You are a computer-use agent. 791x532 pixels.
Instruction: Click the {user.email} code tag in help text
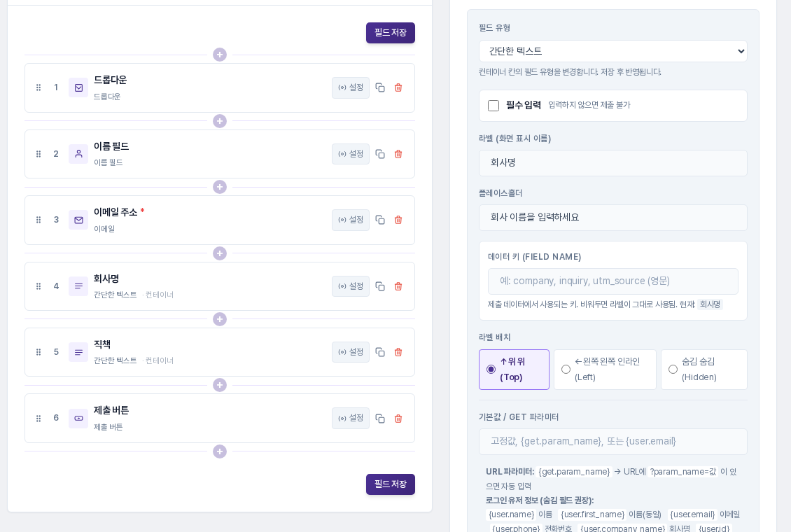coord(692,514)
